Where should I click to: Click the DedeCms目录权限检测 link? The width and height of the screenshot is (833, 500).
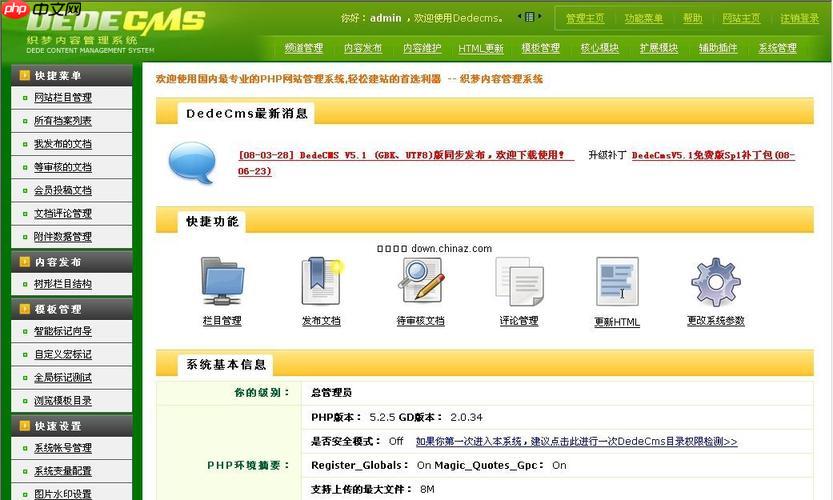pyautogui.click(x=576, y=441)
